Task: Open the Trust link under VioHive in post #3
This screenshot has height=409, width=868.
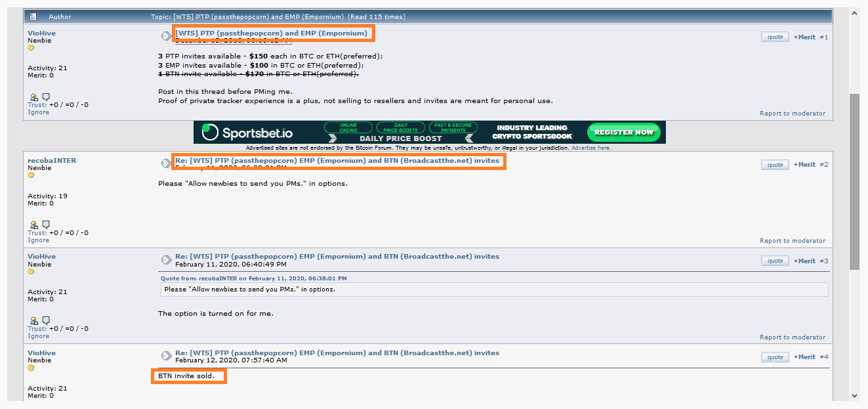Action: click(37, 329)
